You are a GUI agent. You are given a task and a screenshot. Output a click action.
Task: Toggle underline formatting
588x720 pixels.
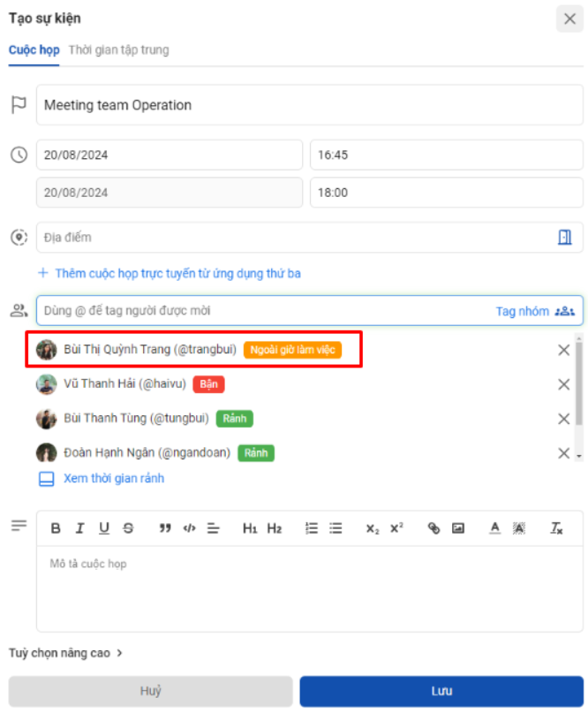coord(104,528)
